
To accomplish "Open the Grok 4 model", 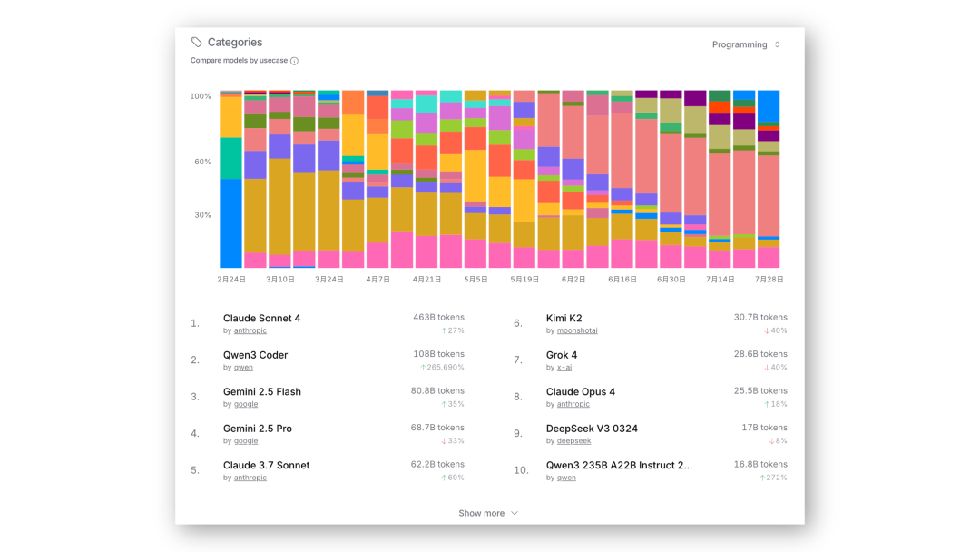I will pos(562,355).
